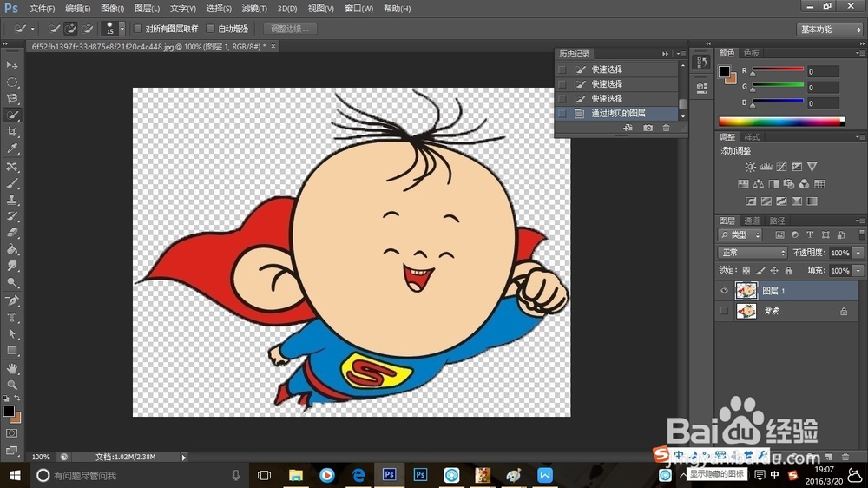
Task: Select the Hand tool
Action: pos(11,368)
